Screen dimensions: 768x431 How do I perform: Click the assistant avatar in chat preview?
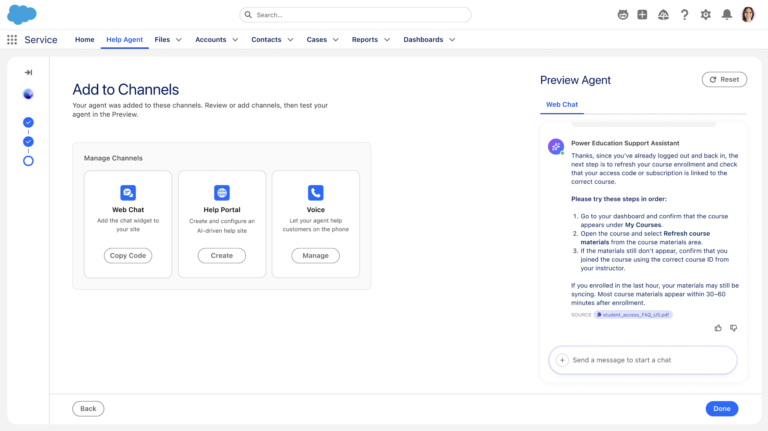coord(556,146)
